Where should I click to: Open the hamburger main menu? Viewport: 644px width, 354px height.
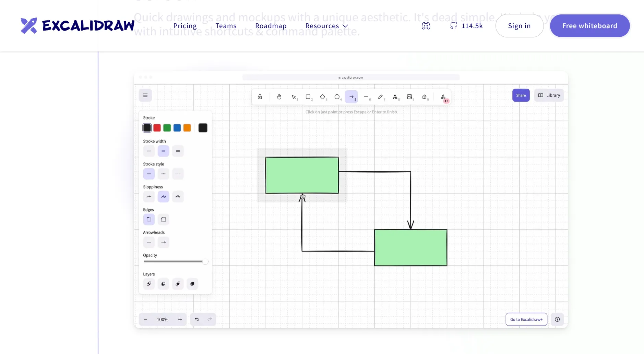145,95
